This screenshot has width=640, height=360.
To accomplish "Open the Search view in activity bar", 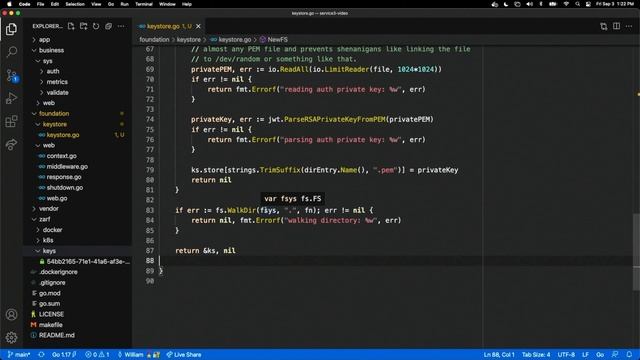I will pos(11,52).
